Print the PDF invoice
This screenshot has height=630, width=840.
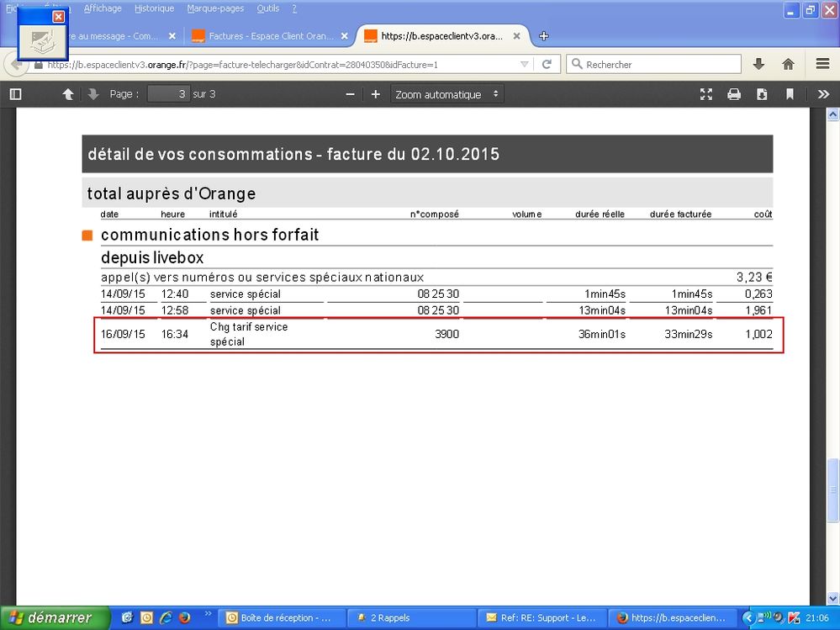point(734,94)
